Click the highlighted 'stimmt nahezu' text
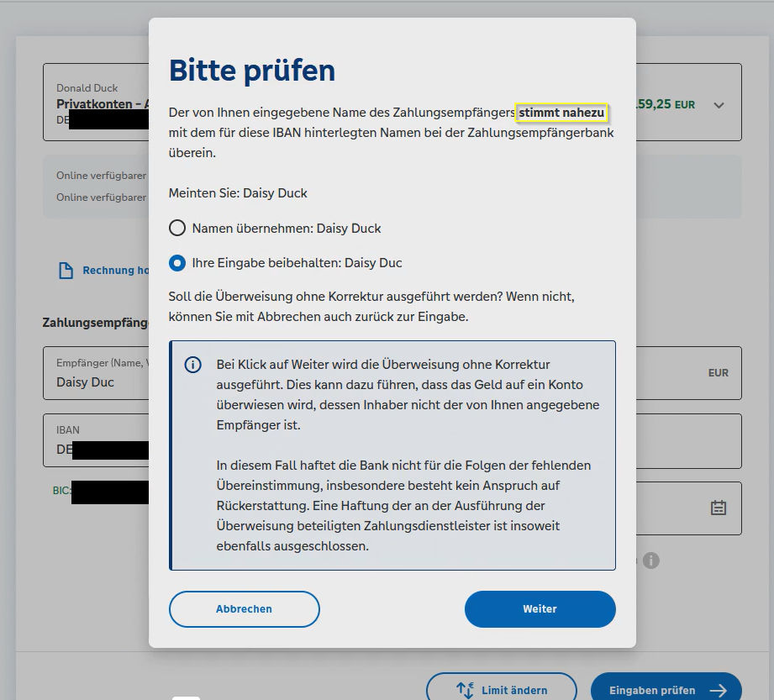This screenshot has height=700, width=774. click(x=561, y=112)
